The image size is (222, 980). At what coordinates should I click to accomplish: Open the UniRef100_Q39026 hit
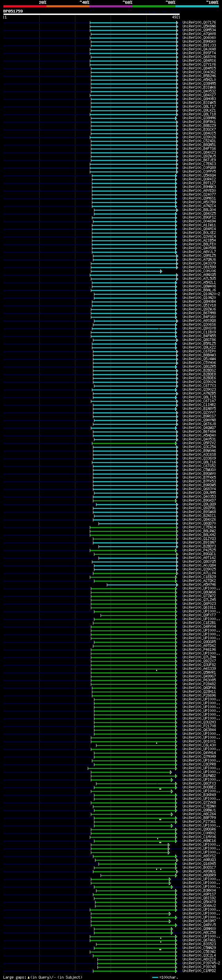click(x=199, y=137)
